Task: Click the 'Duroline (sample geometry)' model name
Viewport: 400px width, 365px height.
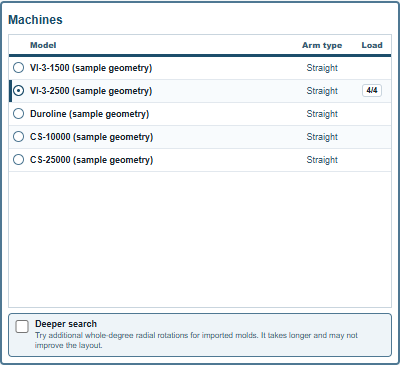Action: [89, 114]
